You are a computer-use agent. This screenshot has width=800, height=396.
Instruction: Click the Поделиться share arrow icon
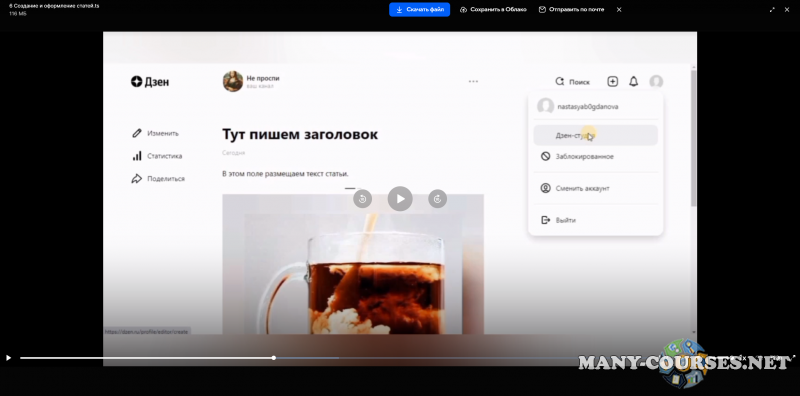[x=136, y=179]
